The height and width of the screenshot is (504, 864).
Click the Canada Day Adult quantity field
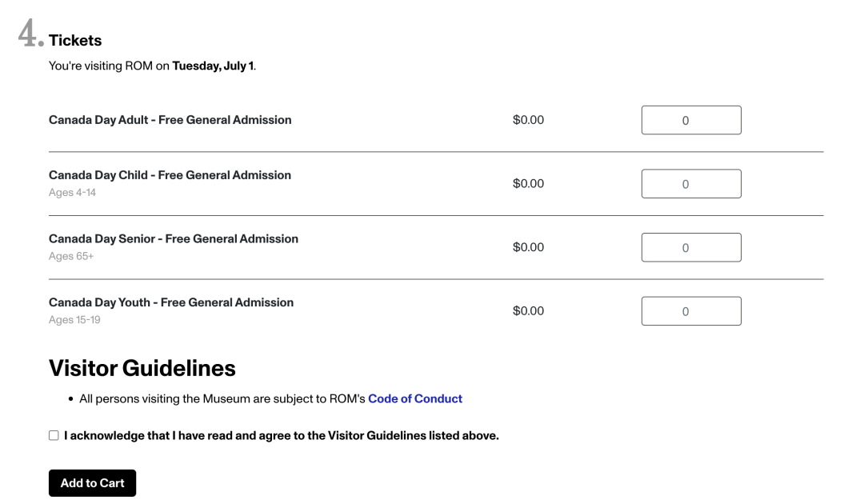pyautogui.click(x=691, y=120)
